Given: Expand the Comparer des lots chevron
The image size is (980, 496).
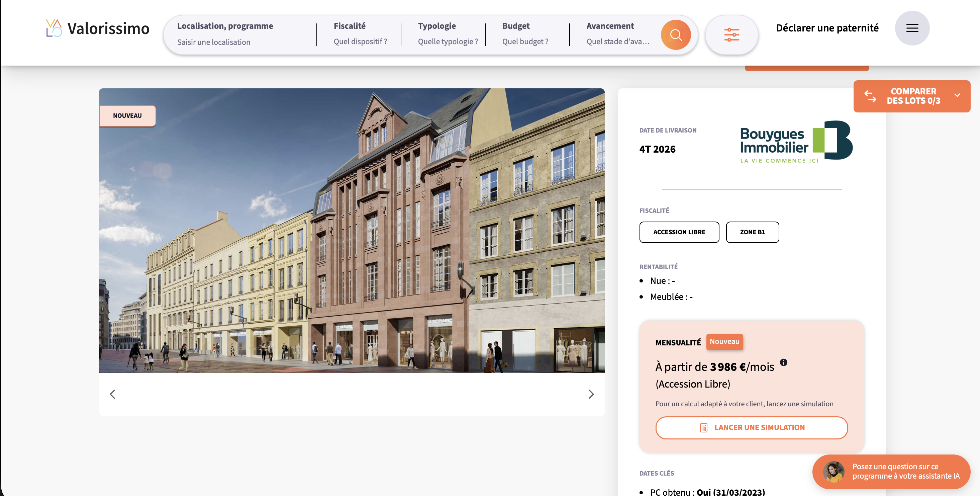Looking at the screenshot, I should (957, 95).
